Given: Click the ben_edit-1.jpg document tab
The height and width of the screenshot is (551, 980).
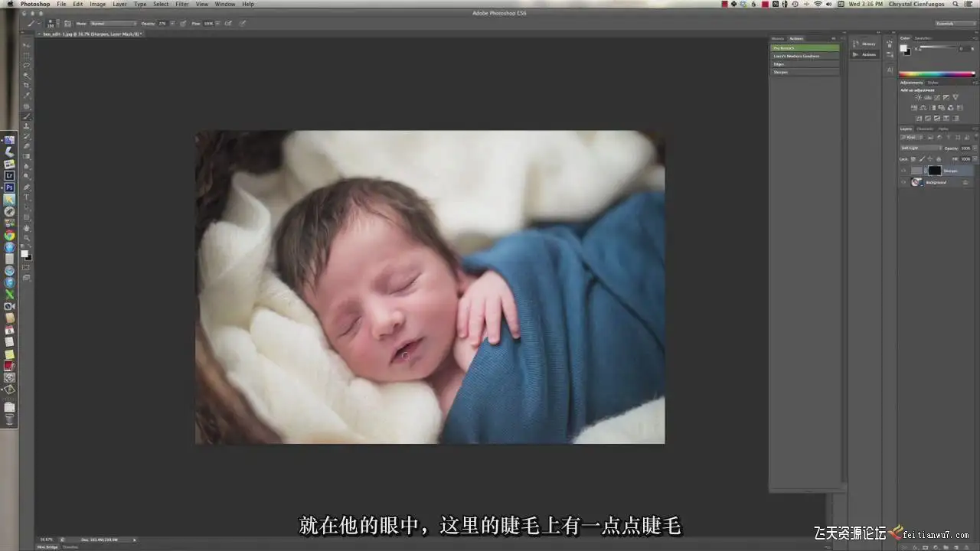Looking at the screenshot, I should click(x=92, y=34).
